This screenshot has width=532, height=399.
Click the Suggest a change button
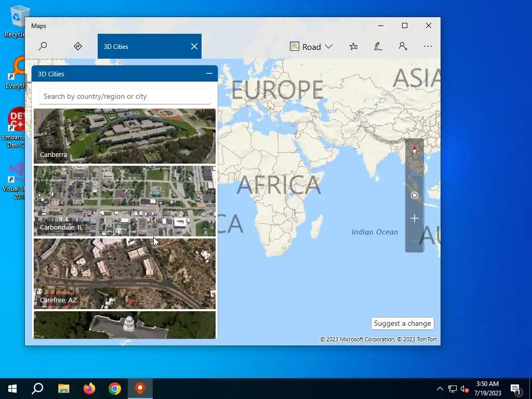click(403, 323)
